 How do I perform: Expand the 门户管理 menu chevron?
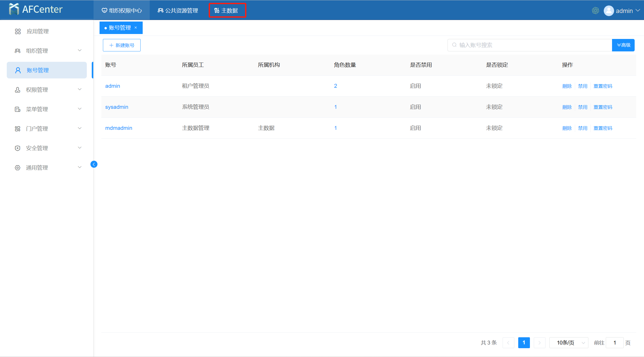tap(80, 128)
